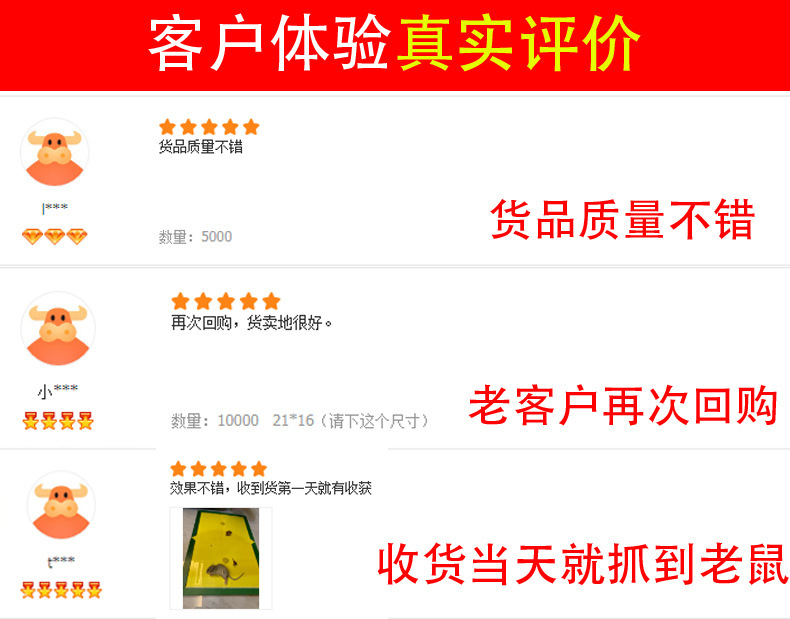Screen dimensions: 790x619
Task: Click the three diamond badges under first reviewer
Action: tap(54, 236)
